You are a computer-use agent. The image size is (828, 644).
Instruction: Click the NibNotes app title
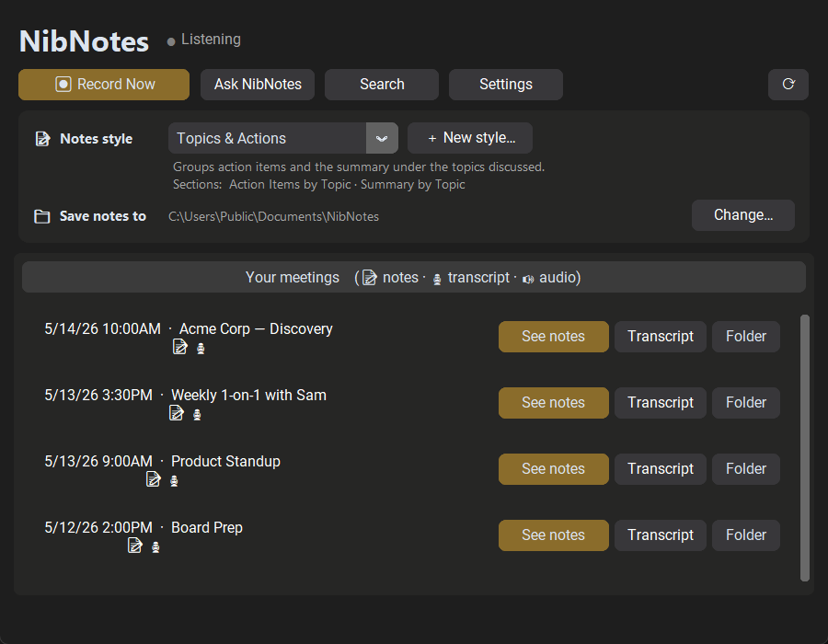[84, 41]
